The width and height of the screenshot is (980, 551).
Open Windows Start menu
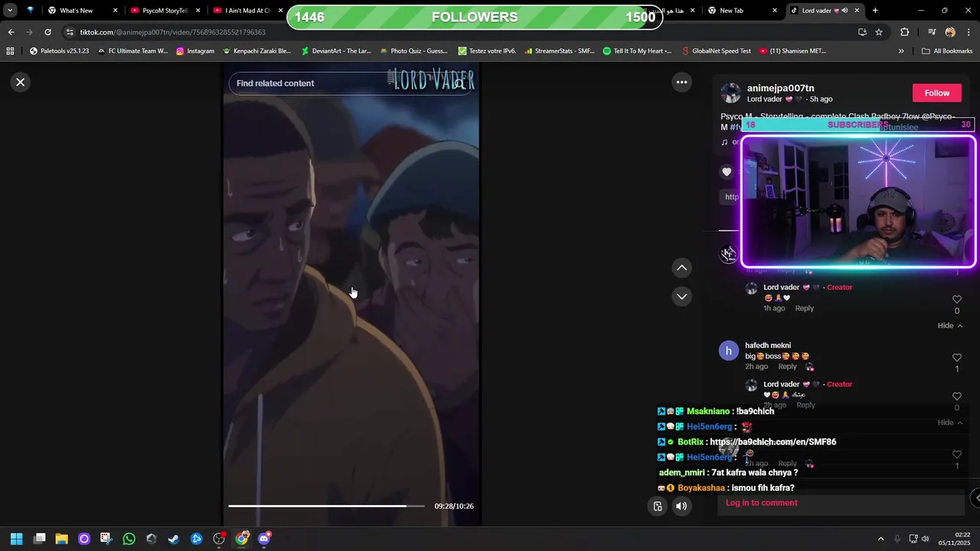tap(17, 539)
